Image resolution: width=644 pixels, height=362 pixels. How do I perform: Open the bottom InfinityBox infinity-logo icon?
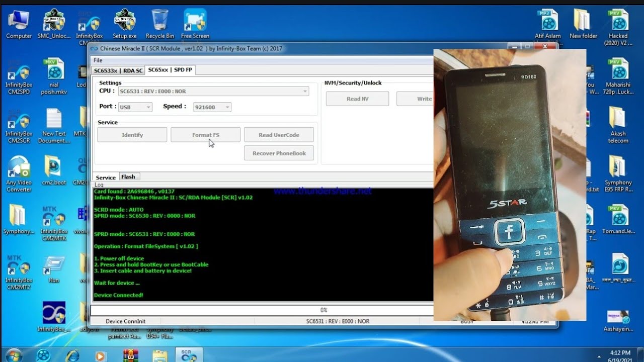(54, 317)
